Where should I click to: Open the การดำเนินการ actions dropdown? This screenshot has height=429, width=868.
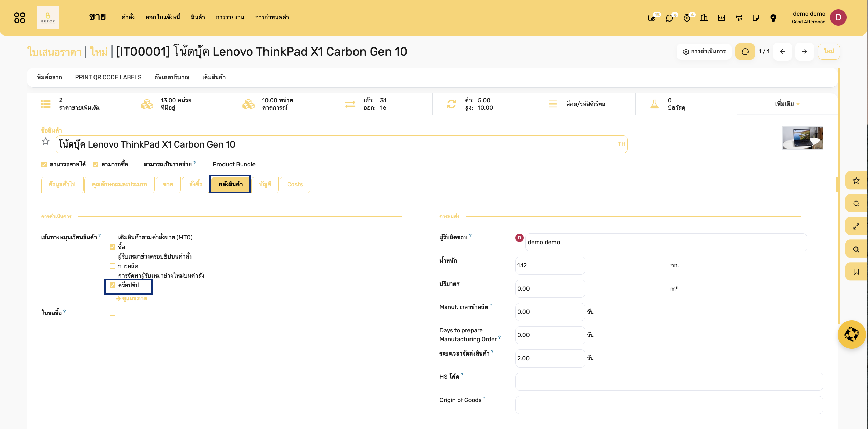[704, 52]
